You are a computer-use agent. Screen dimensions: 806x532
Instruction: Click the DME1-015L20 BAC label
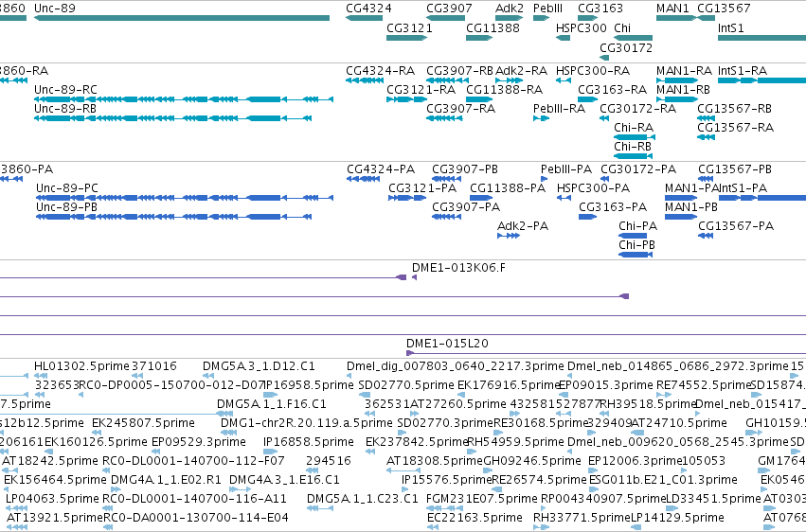tap(447, 343)
